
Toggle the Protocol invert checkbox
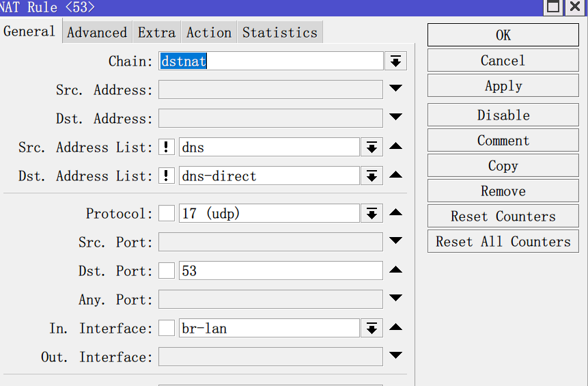[x=167, y=213]
